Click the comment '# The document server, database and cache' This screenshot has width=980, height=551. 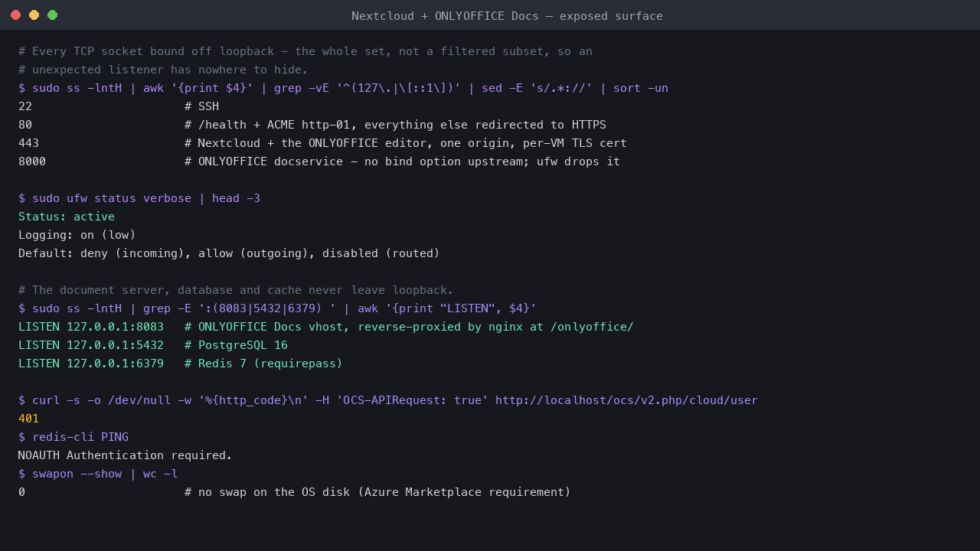[236, 290]
